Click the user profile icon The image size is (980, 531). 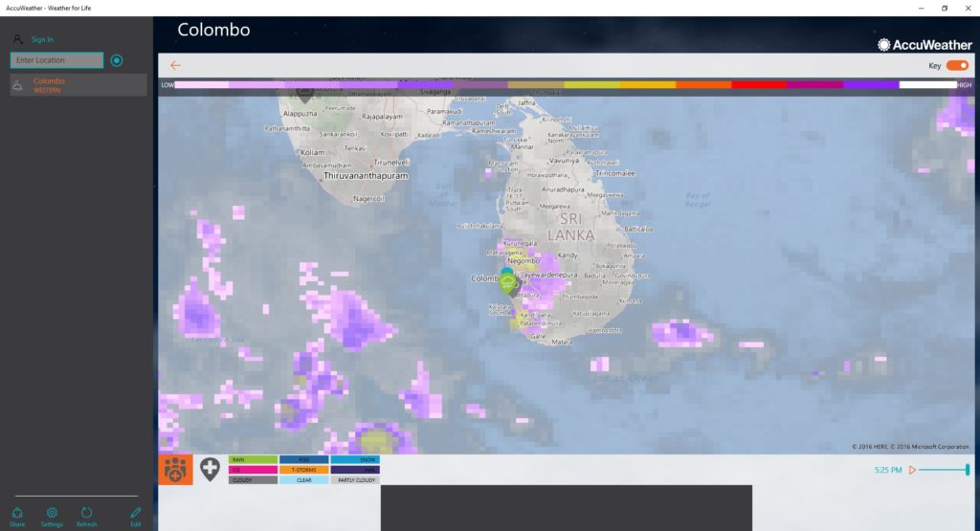click(18, 39)
